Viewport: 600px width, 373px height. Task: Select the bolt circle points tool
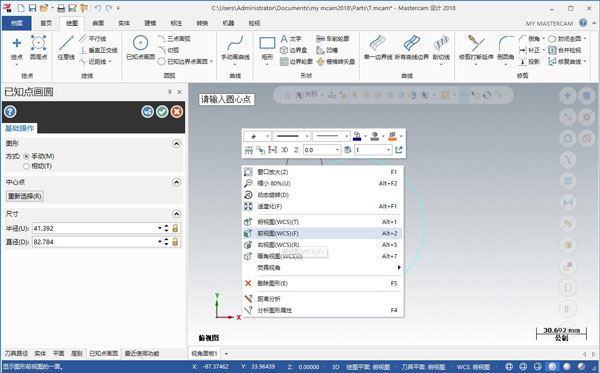(38, 48)
